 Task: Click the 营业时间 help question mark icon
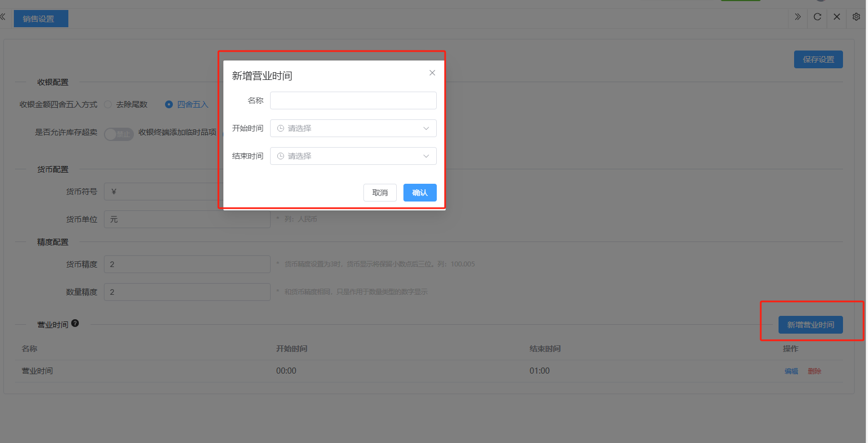(75, 323)
